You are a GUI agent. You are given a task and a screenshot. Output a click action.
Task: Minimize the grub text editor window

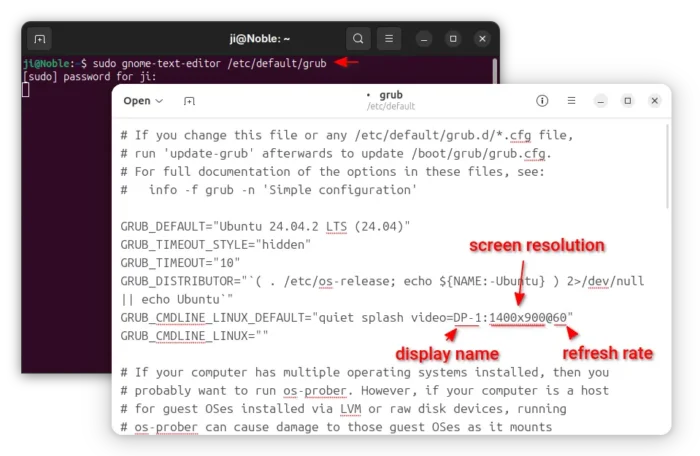[600, 101]
